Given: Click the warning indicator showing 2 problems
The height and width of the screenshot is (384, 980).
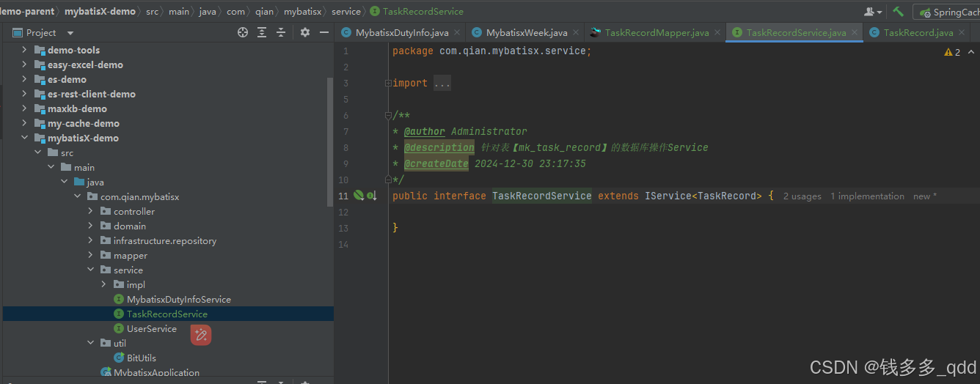Looking at the screenshot, I should (x=952, y=52).
